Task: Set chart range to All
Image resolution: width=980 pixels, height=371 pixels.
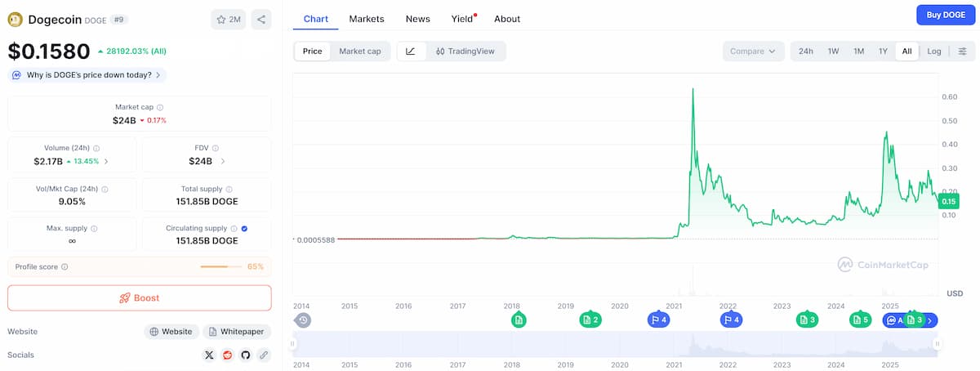Action: coord(906,51)
